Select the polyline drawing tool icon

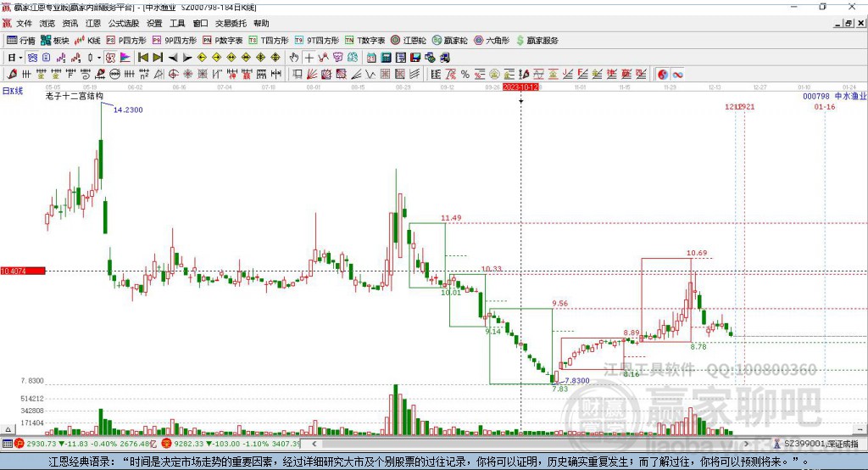(x=323, y=57)
